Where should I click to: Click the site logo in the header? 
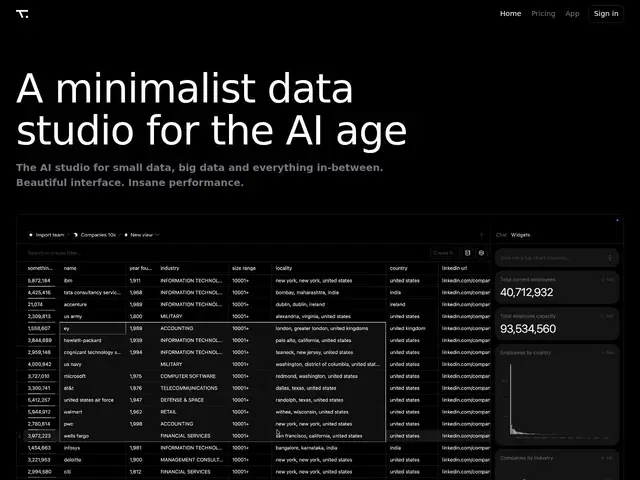(22, 14)
